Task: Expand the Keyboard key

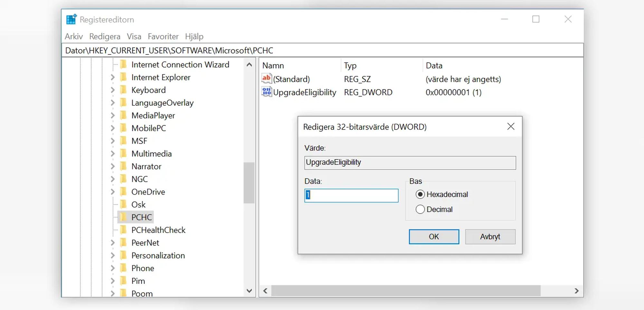Action: pyautogui.click(x=112, y=90)
